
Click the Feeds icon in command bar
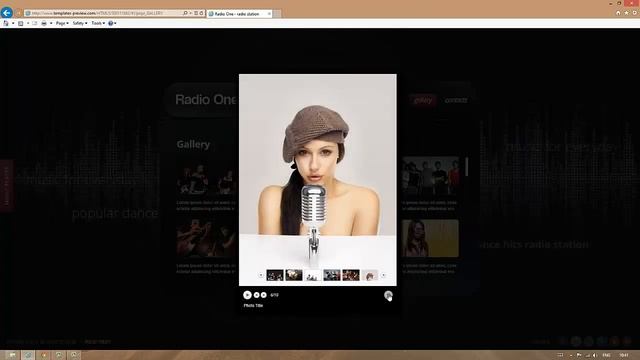pyautogui.click(x=20, y=23)
